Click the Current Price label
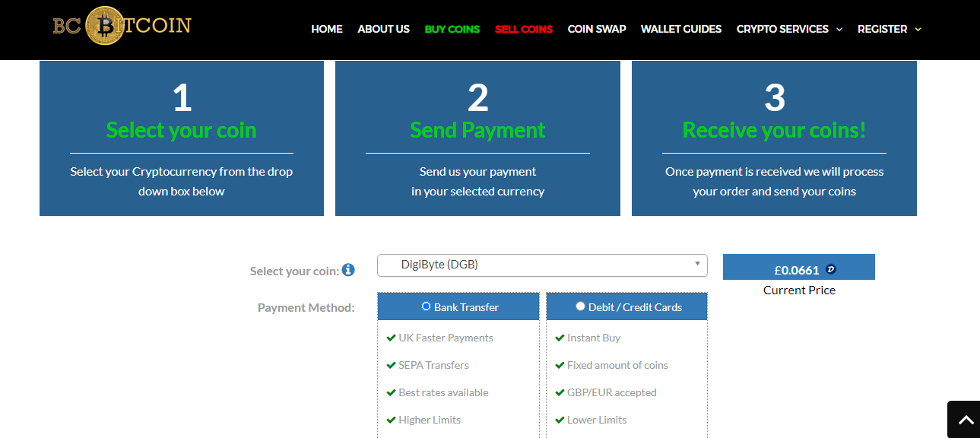The width and height of the screenshot is (980, 438). click(799, 290)
